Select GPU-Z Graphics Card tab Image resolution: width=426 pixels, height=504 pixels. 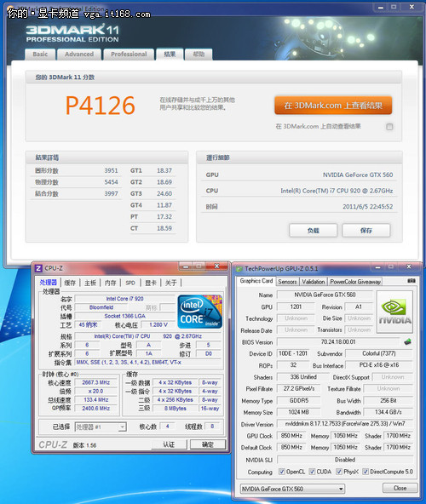click(256, 281)
